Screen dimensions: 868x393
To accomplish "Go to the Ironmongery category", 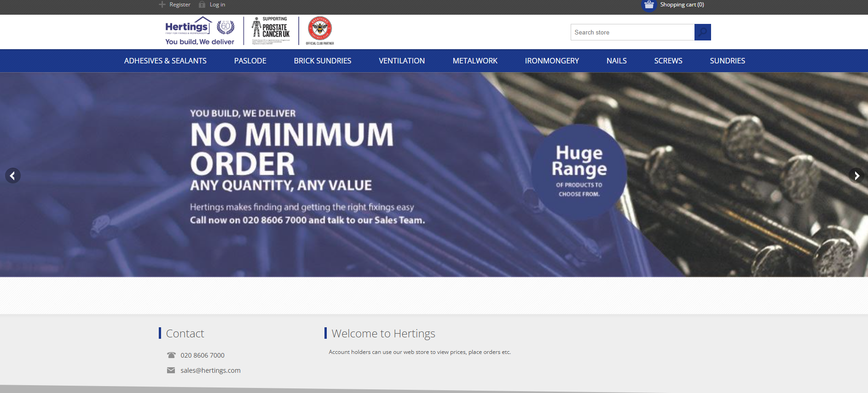I will coord(552,61).
